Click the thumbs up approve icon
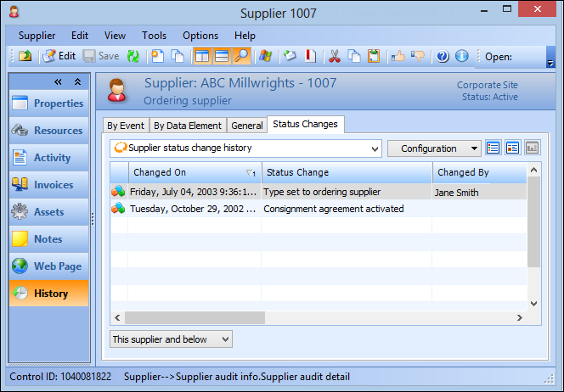The image size is (564, 392). 398,56
